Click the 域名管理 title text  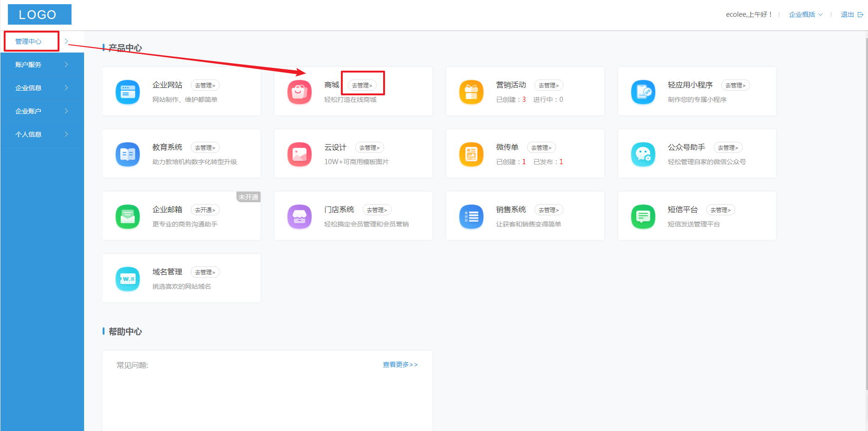[167, 272]
